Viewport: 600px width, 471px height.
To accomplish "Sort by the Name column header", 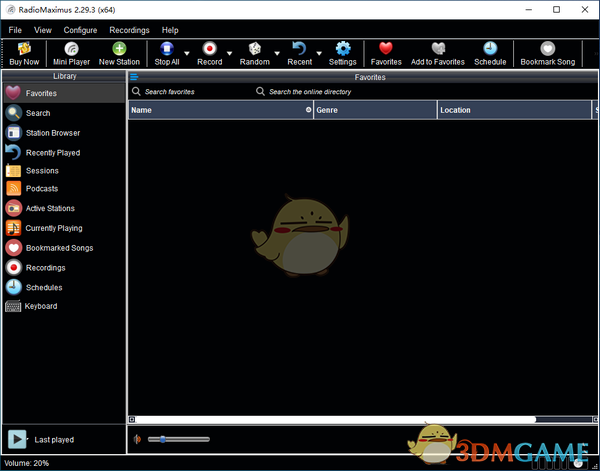I will pyautogui.click(x=221, y=110).
